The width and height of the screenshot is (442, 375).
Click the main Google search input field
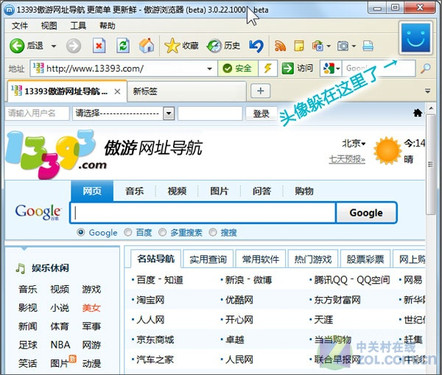click(x=203, y=213)
